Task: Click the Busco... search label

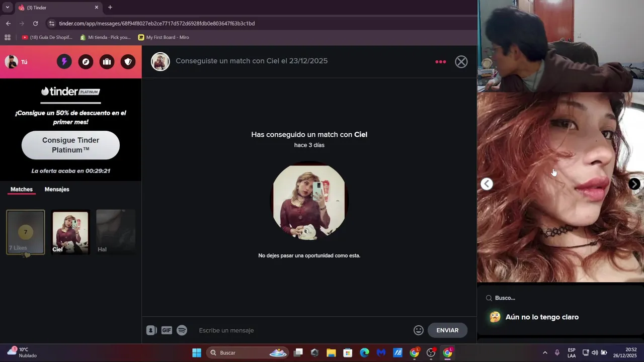Action: tap(505, 298)
